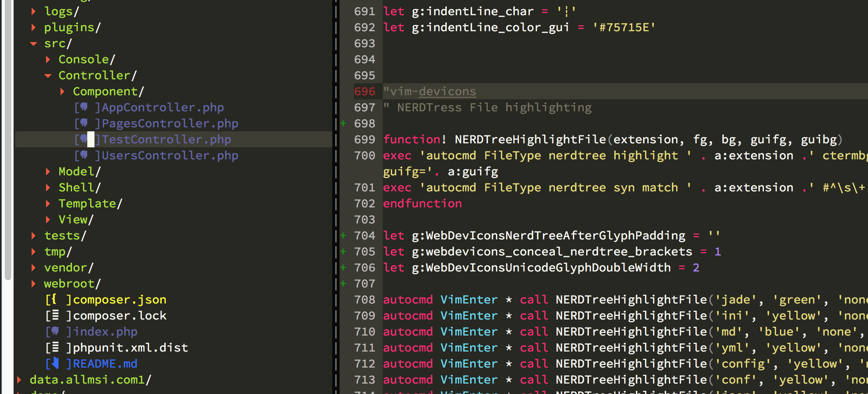Expand the Component/ folder arrow

click(62, 91)
